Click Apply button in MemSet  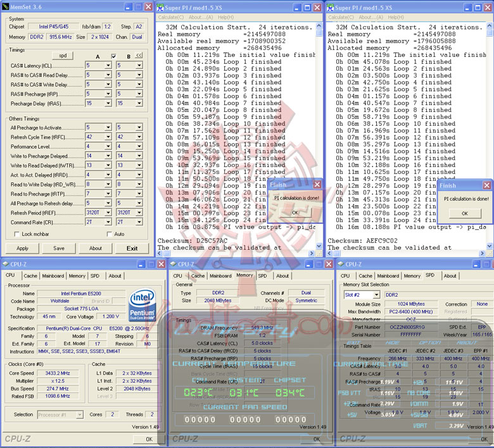(22, 248)
